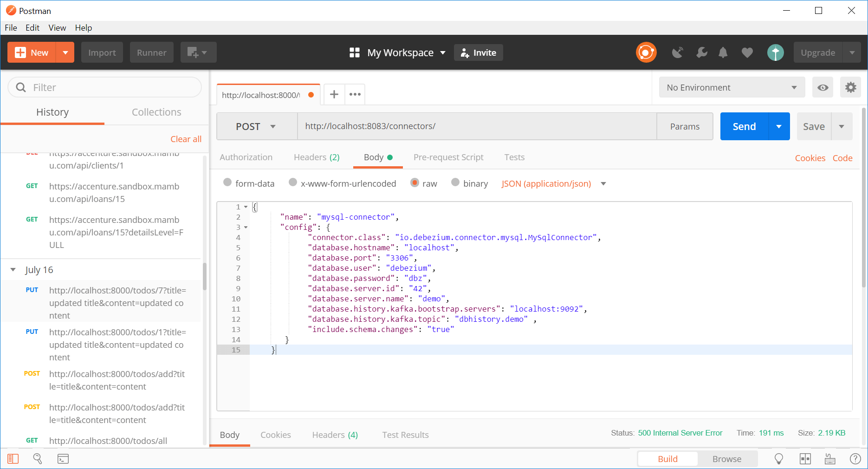Switch to the Pre-request Script tab
Viewport: 868px width, 469px height.
point(448,157)
